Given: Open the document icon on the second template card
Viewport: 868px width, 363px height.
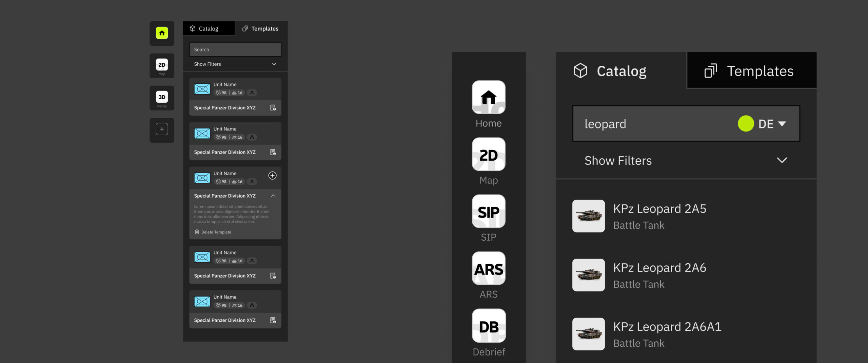Looking at the screenshot, I should (273, 152).
